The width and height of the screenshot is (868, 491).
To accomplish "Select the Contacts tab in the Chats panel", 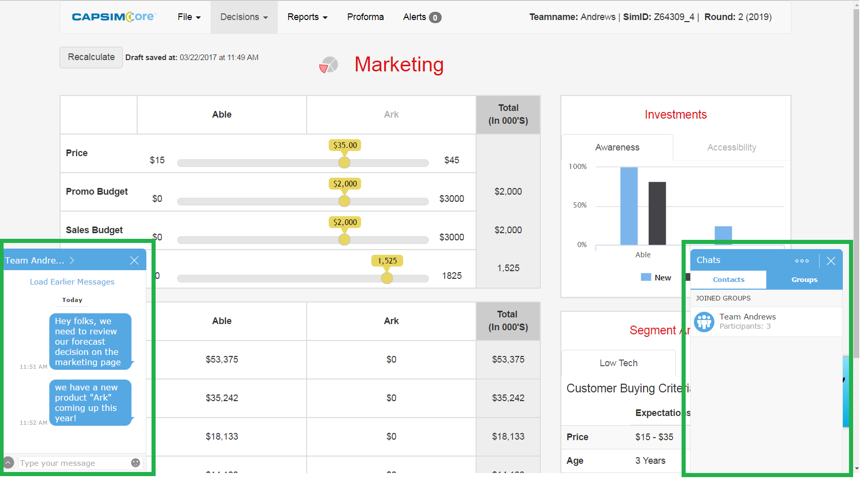I will (x=728, y=279).
